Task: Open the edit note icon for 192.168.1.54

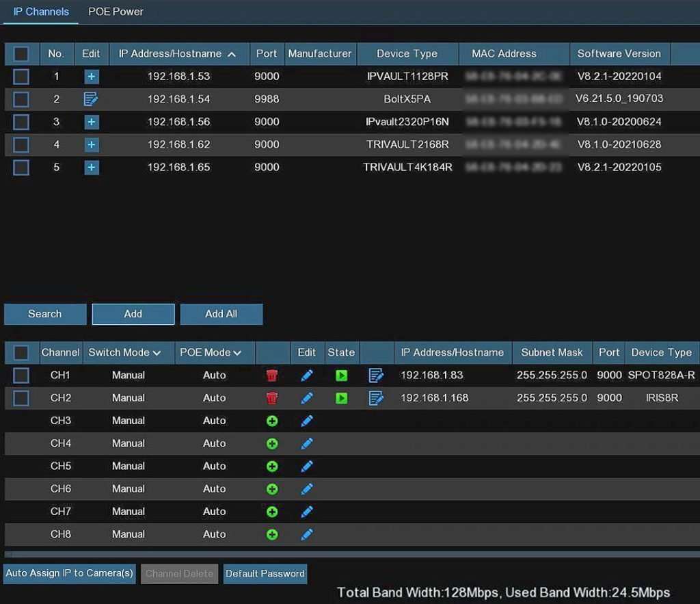Action: pos(91,99)
